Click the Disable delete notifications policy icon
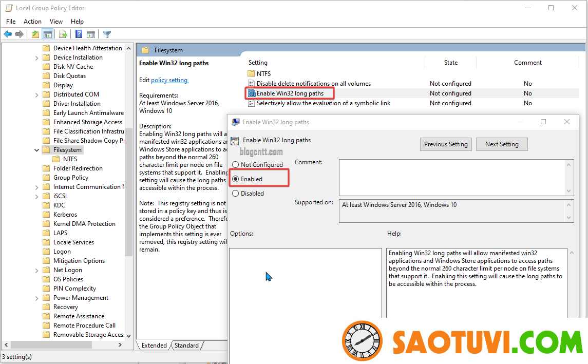The width and height of the screenshot is (588, 364). [x=251, y=84]
